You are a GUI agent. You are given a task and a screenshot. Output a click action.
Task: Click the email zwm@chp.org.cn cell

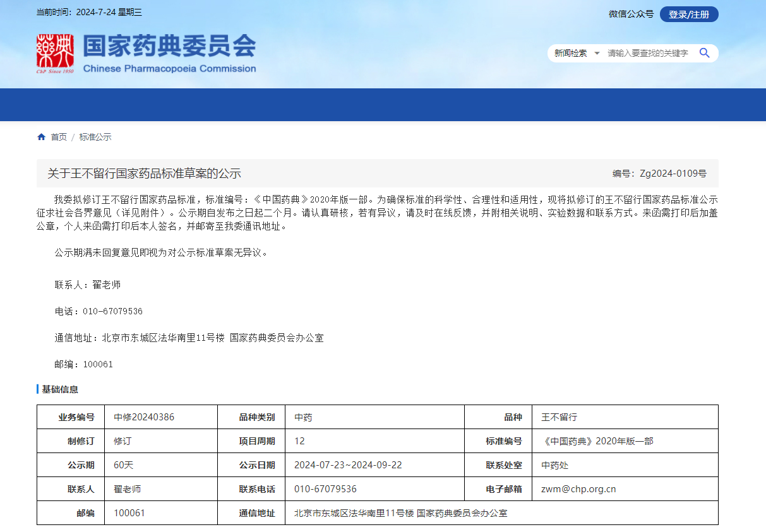tap(578, 489)
